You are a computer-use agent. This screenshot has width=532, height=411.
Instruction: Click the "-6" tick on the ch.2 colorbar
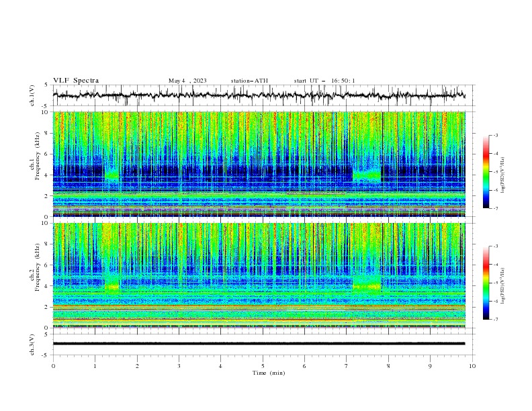point(496,301)
